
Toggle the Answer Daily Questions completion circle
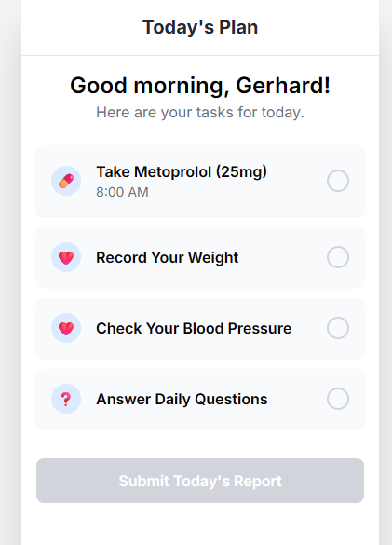(338, 399)
